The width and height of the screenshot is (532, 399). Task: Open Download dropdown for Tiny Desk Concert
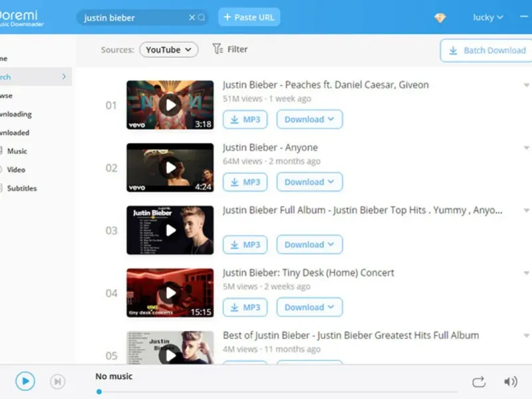tap(309, 307)
